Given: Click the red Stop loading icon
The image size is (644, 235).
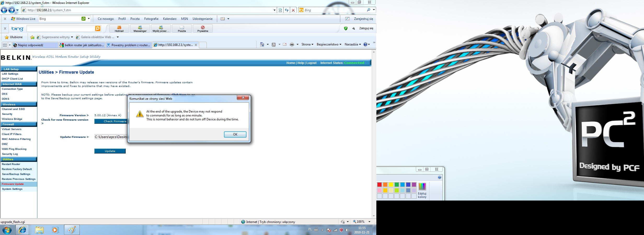Looking at the screenshot, I should 293,10.
